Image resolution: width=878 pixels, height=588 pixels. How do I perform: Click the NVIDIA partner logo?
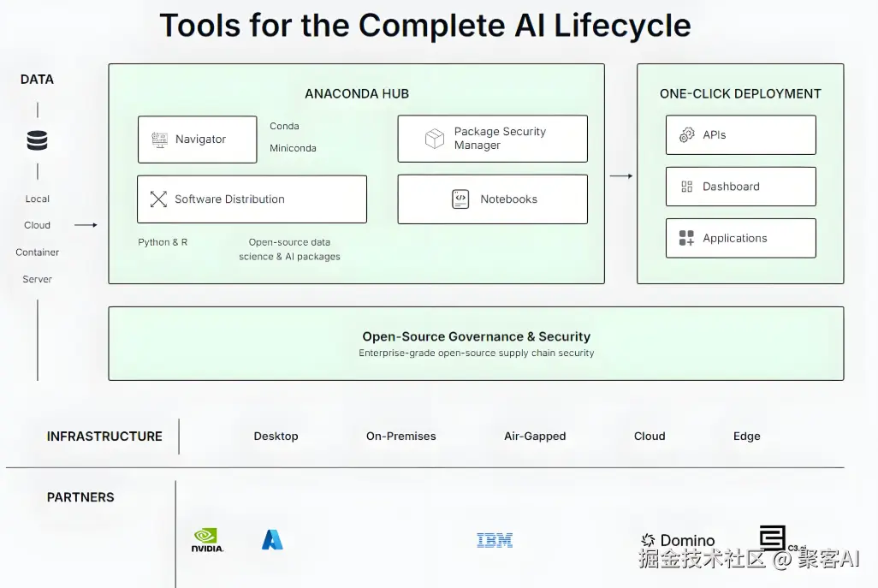(207, 540)
